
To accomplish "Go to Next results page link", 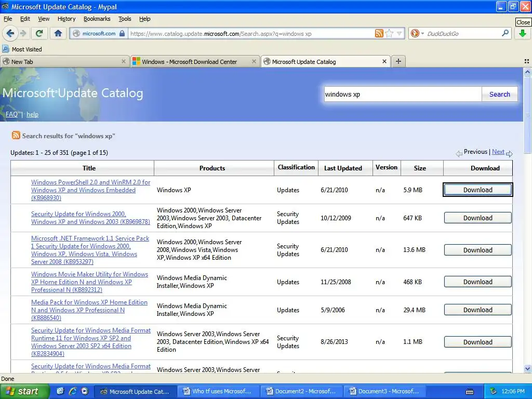I will [498, 152].
